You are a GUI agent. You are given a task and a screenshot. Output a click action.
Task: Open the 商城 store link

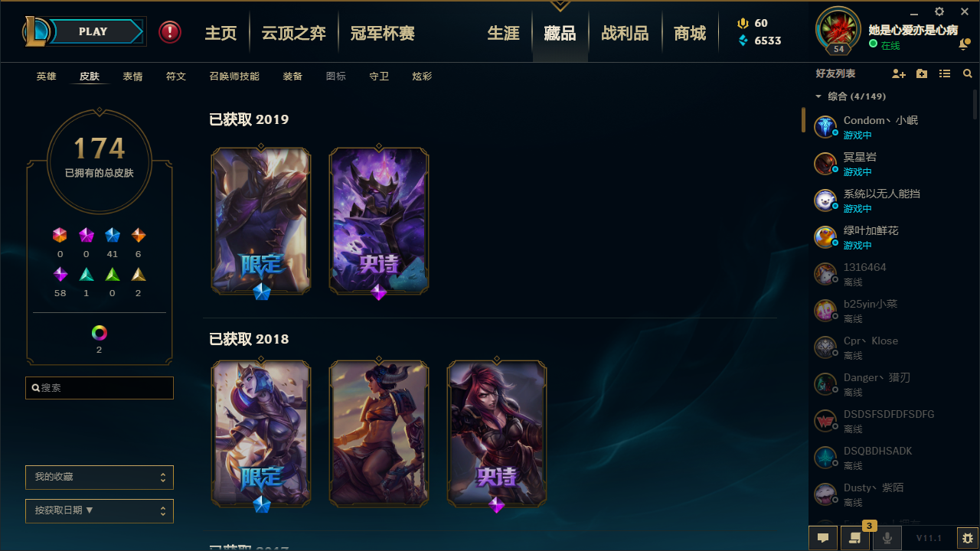690,34
